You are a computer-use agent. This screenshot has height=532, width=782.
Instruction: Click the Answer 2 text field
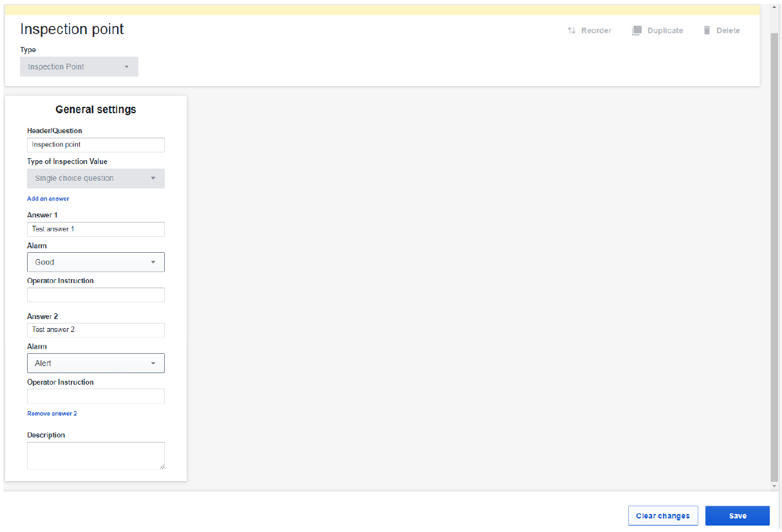click(96, 330)
